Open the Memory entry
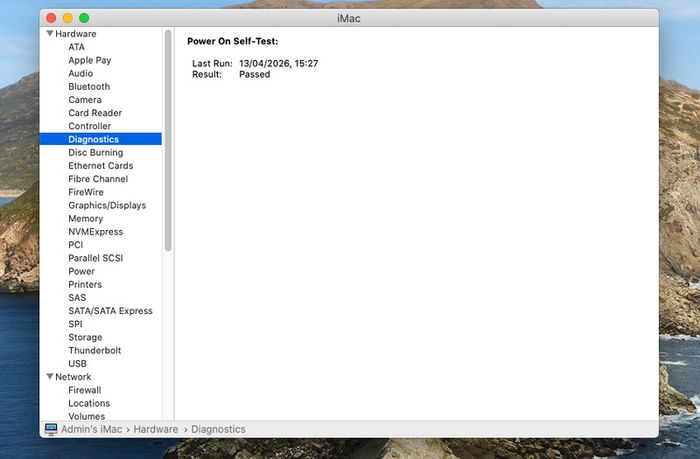Image resolution: width=700 pixels, height=459 pixels. [x=86, y=218]
